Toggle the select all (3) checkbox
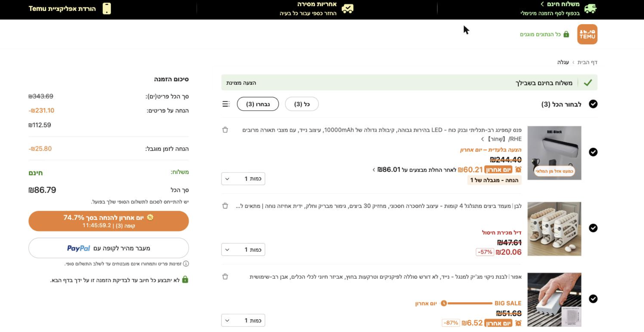Image resolution: width=644 pixels, height=332 pixels. point(593,104)
